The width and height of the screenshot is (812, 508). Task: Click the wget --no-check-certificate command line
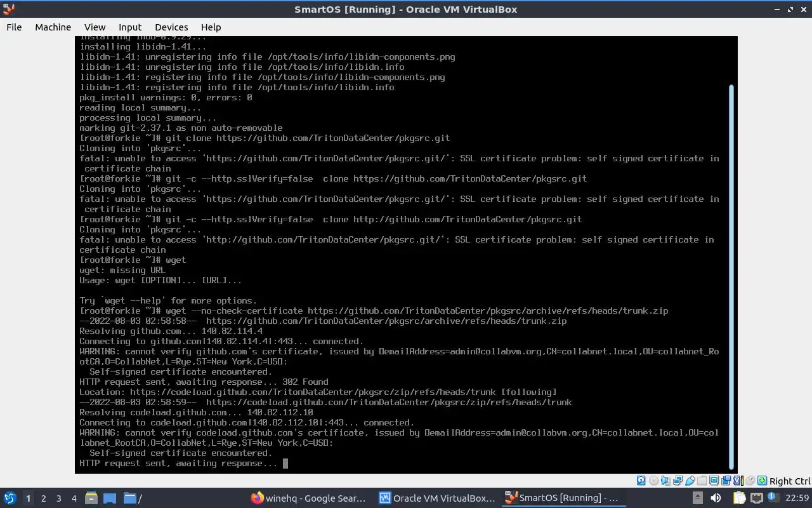tap(374, 311)
